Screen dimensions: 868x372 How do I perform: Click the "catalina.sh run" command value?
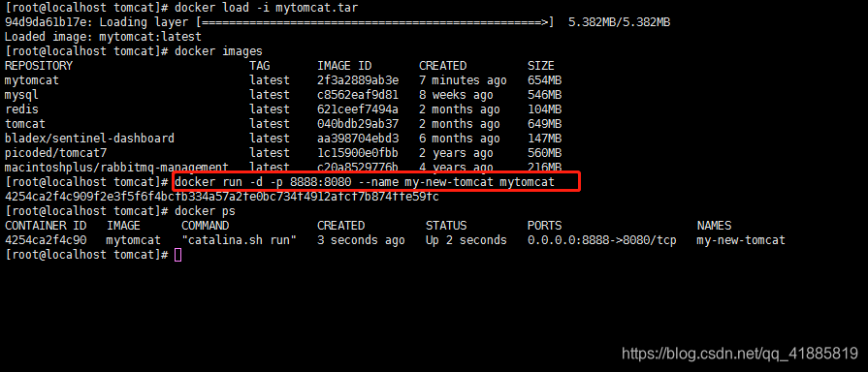point(239,240)
